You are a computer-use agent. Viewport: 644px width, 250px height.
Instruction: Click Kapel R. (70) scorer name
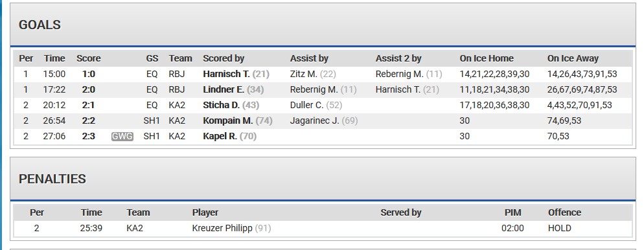pos(229,136)
